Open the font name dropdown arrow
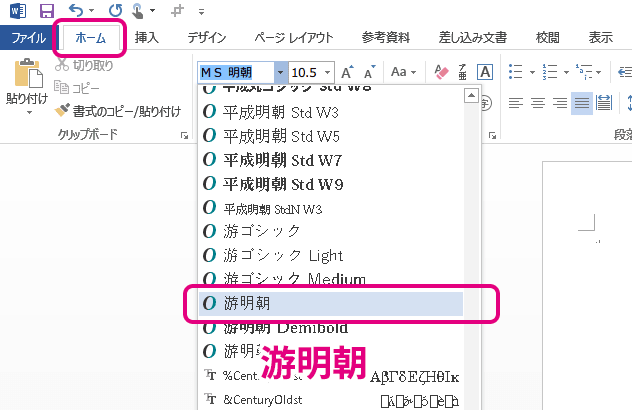This screenshot has width=632, height=410. [x=281, y=73]
